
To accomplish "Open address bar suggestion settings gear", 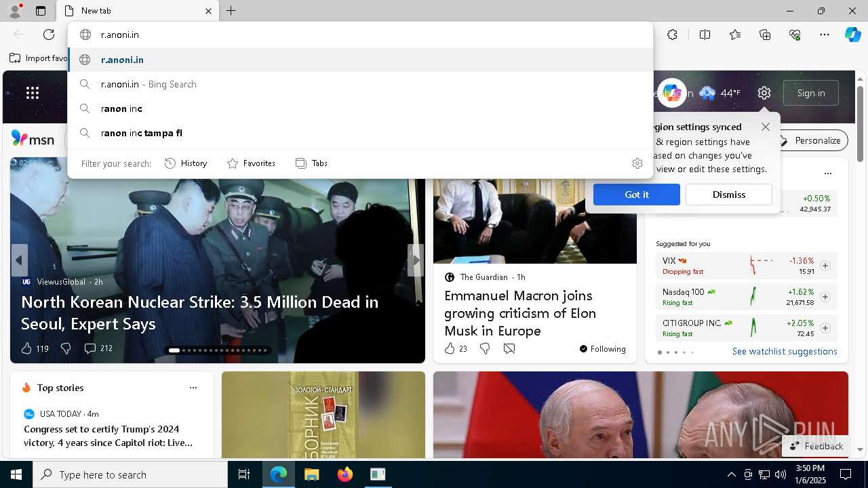I will click(637, 163).
